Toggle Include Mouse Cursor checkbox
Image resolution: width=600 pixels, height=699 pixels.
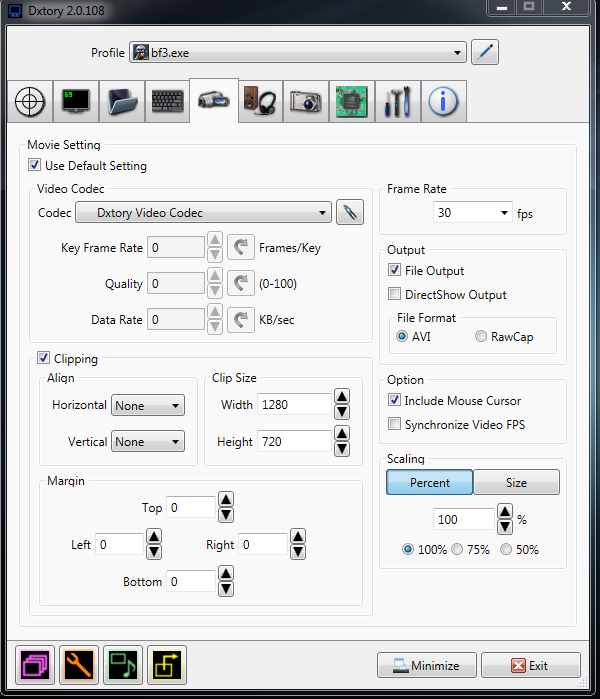394,400
